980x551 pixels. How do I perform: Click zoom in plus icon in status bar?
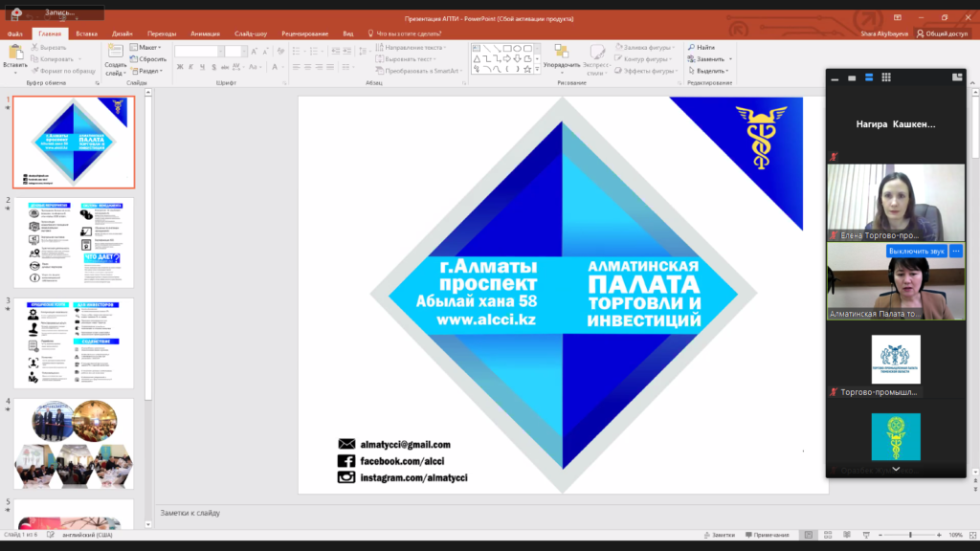939,535
